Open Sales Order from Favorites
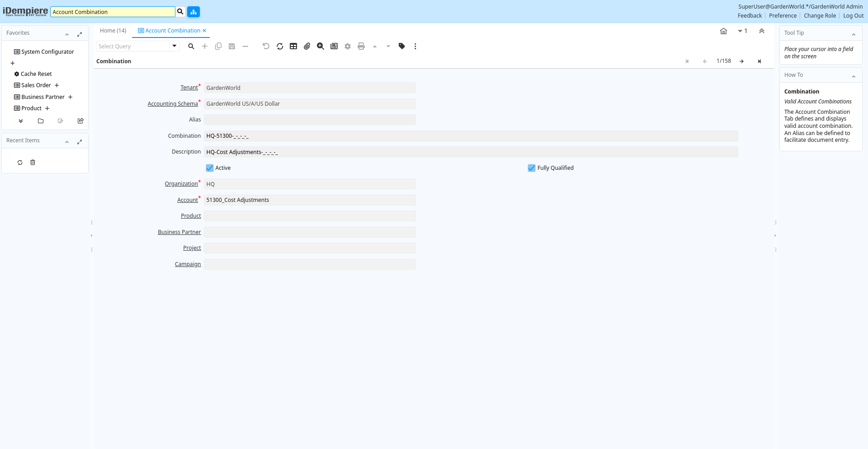This screenshot has height=449, width=868. [x=36, y=85]
